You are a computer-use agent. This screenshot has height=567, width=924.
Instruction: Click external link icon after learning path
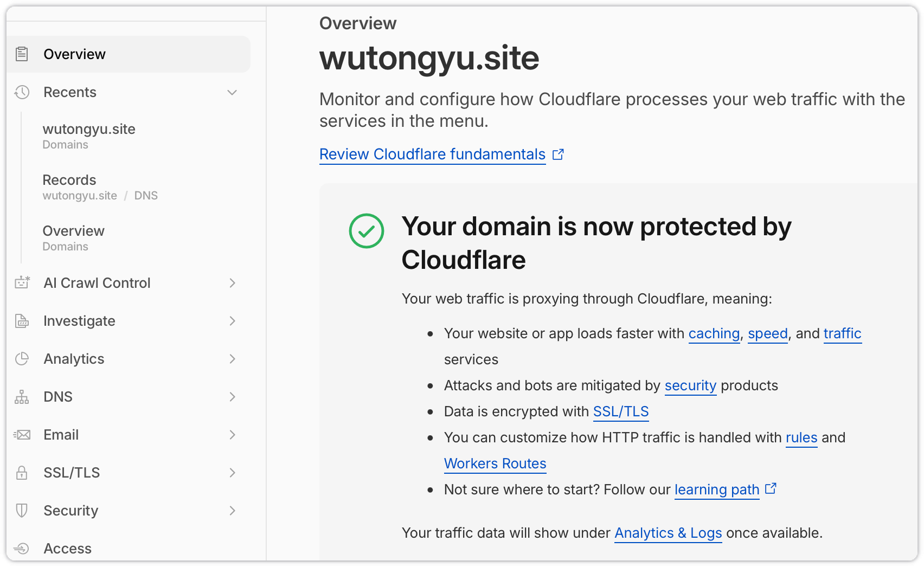[771, 488]
